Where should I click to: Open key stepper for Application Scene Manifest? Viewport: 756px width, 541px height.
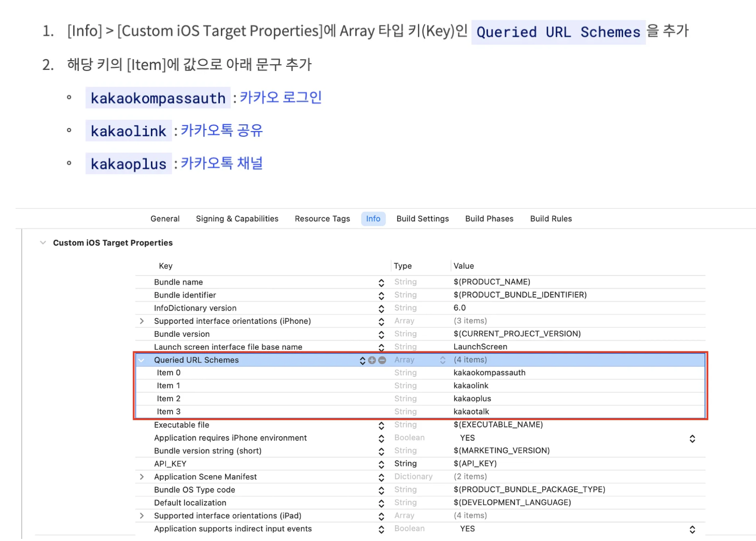[381, 477]
